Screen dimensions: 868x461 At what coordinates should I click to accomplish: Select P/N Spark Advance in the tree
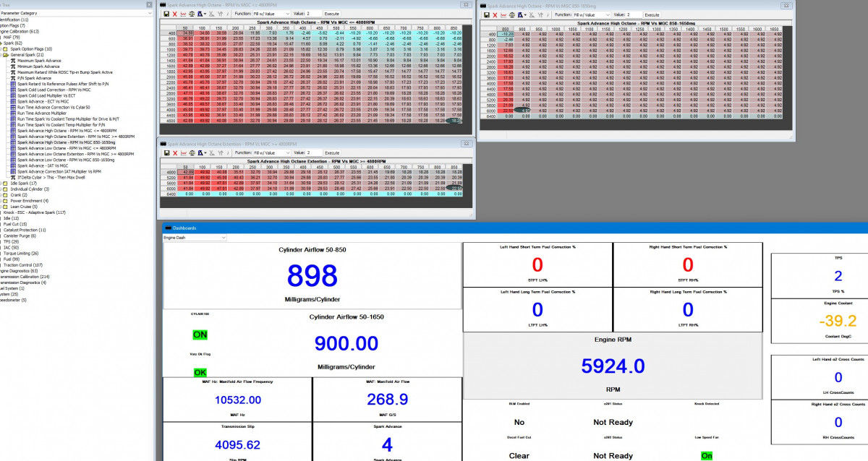coord(35,78)
